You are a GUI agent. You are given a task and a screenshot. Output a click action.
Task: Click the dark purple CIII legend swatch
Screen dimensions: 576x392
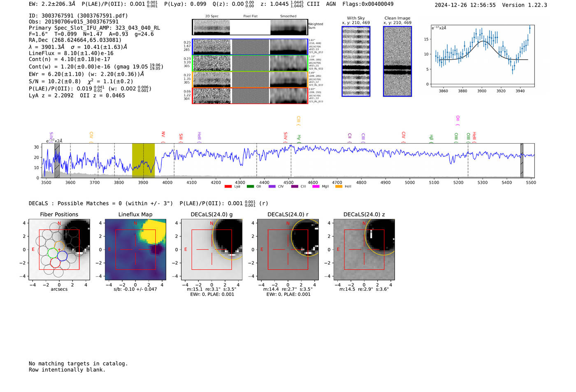pyautogui.click(x=295, y=186)
